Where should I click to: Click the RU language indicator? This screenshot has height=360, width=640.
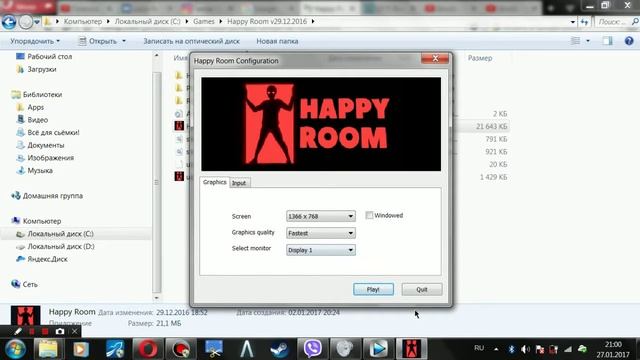point(479,348)
